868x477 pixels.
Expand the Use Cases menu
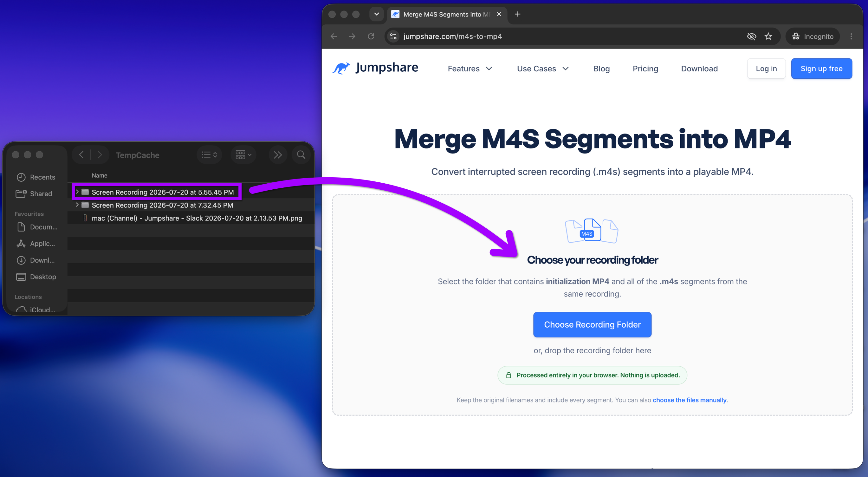click(543, 69)
